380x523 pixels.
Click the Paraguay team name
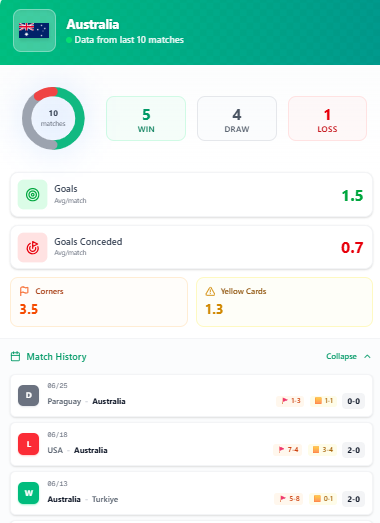(64, 401)
